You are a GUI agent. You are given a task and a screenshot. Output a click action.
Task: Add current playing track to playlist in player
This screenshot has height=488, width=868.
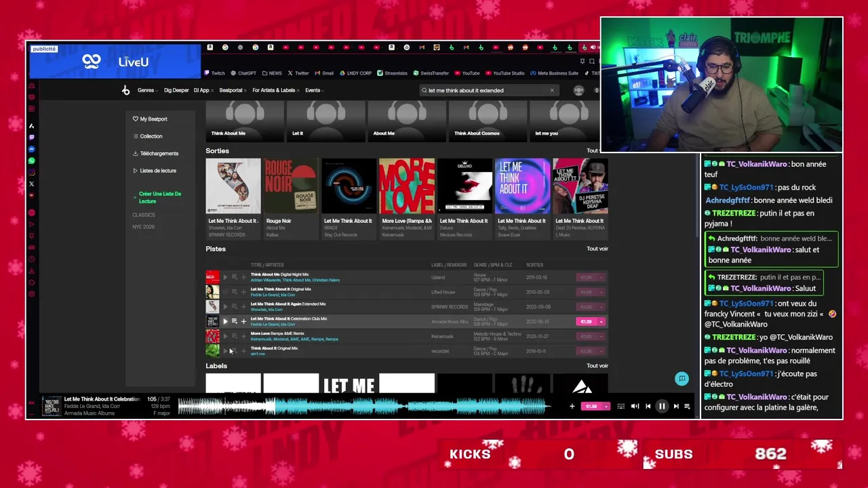click(x=572, y=406)
